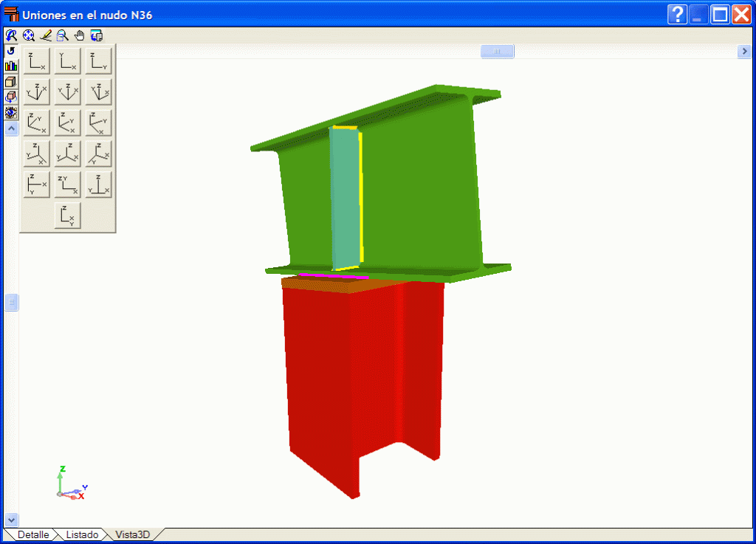The height and width of the screenshot is (544, 756).
Task: Set the view to the Z-Y plane
Action: point(98,61)
